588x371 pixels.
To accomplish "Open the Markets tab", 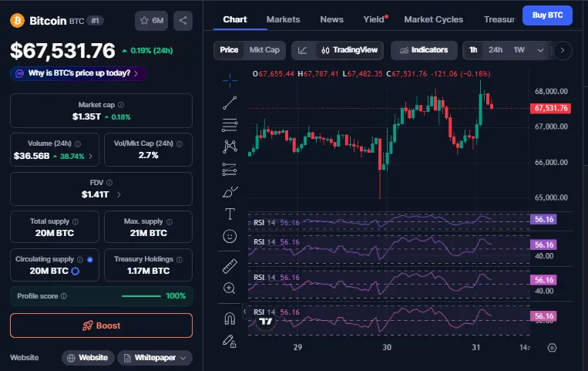I will click(x=283, y=19).
